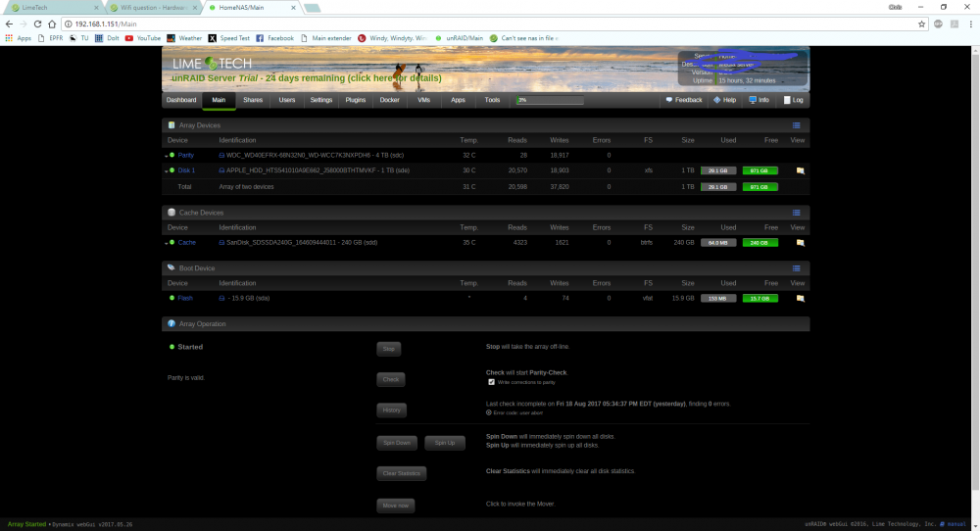Open the Facebook bookmark

(274, 38)
